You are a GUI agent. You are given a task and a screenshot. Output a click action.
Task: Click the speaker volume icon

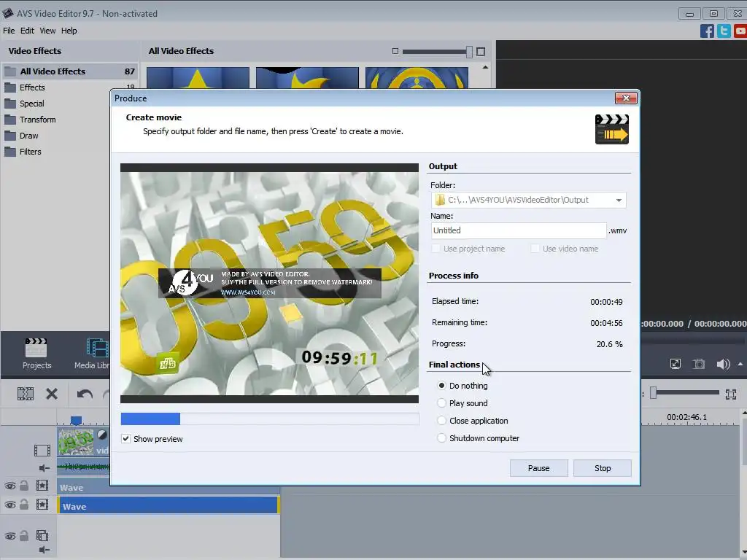[723, 365]
